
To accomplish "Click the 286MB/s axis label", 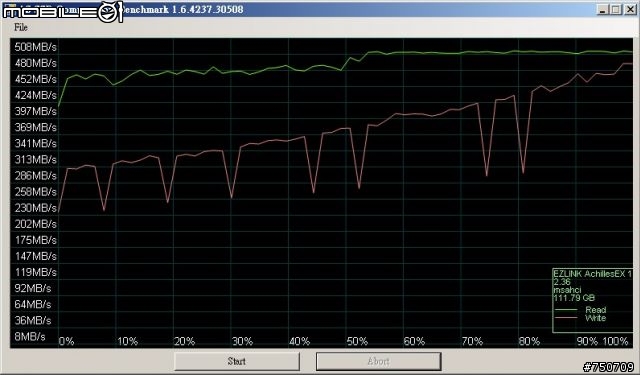I will pyautogui.click(x=36, y=175).
